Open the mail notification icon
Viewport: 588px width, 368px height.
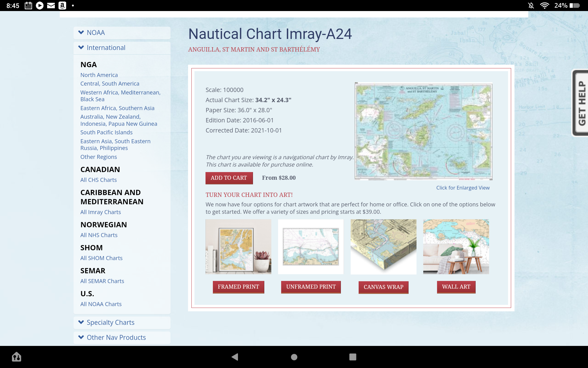(x=51, y=6)
